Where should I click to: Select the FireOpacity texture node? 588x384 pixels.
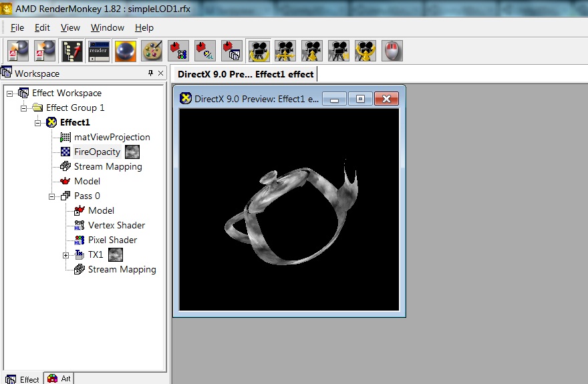97,152
